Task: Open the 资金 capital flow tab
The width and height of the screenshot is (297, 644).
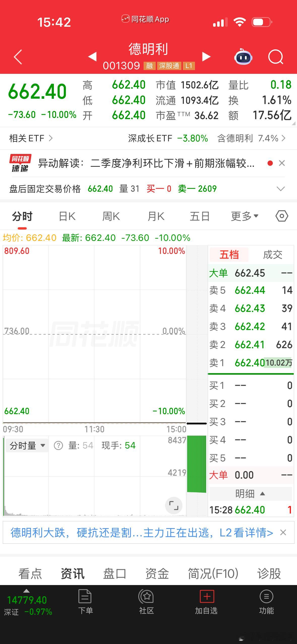Action: click(x=157, y=574)
